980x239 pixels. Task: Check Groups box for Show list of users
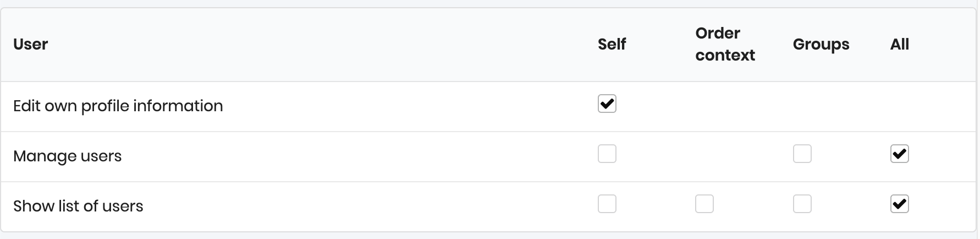[x=802, y=204]
